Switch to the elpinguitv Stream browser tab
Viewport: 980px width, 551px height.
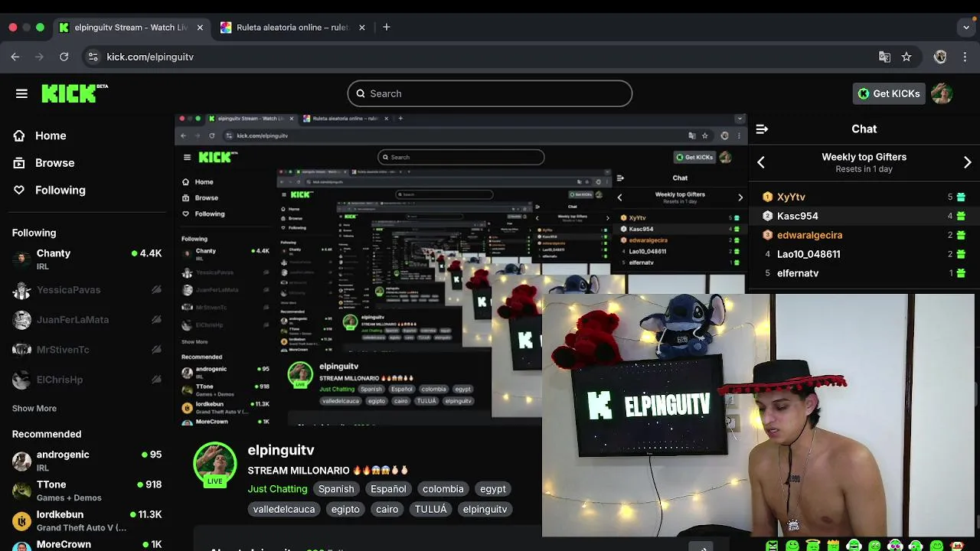click(x=131, y=28)
